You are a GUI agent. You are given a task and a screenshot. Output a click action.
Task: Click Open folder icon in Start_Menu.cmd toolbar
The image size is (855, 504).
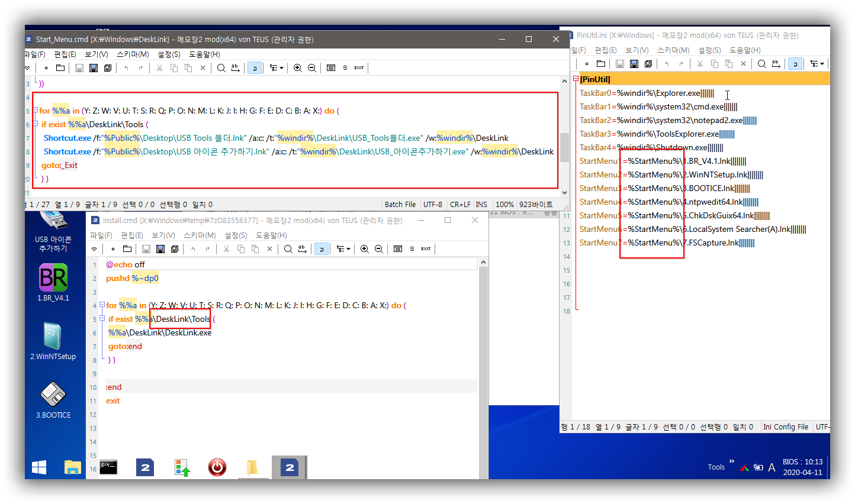click(x=60, y=68)
